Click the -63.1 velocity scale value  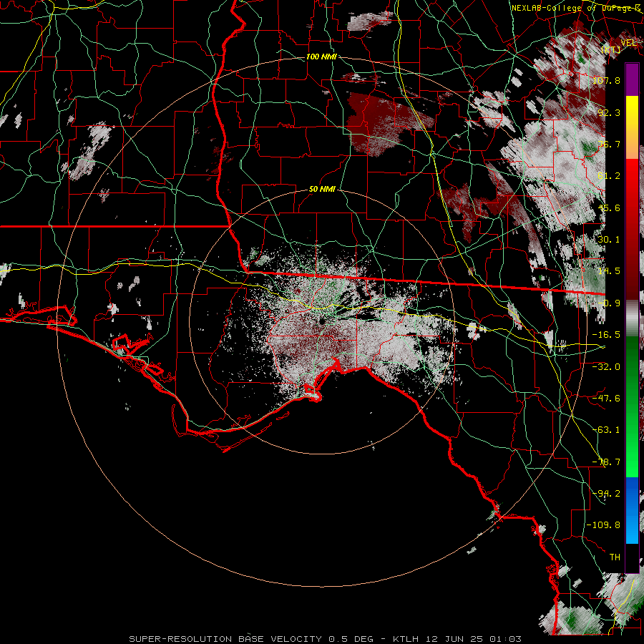607,430
